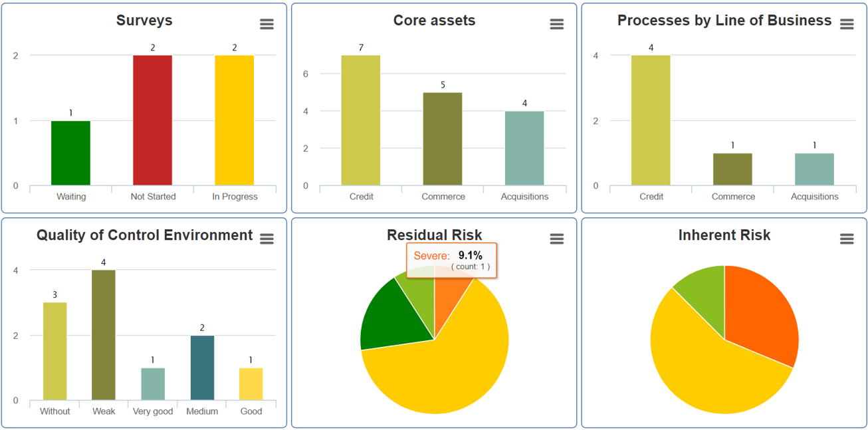868x430 pixels.
Task: Click the Acquisitions bar in Core assets
Action: coord(524,148)
